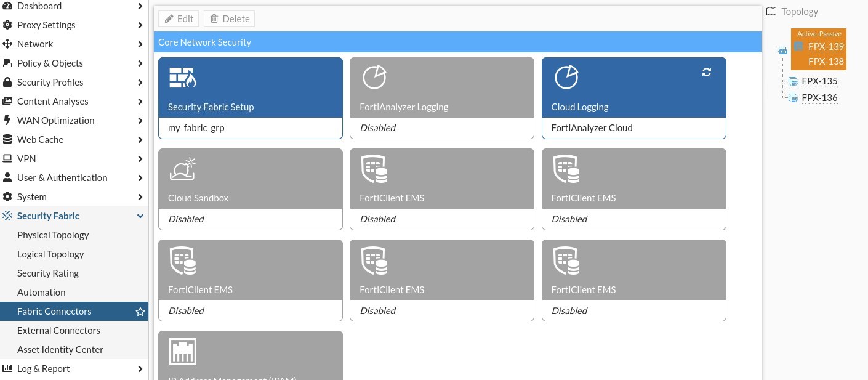Open the FortiAnalyzer Logging pie chart icon
Viewport: 868px width, 380px height.
(x=374, y=77)
